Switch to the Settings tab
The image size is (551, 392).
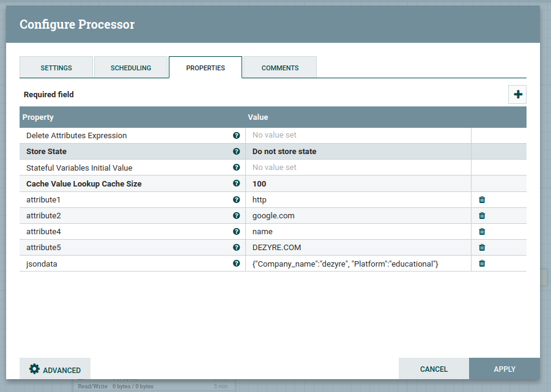[x=56, y=68]
